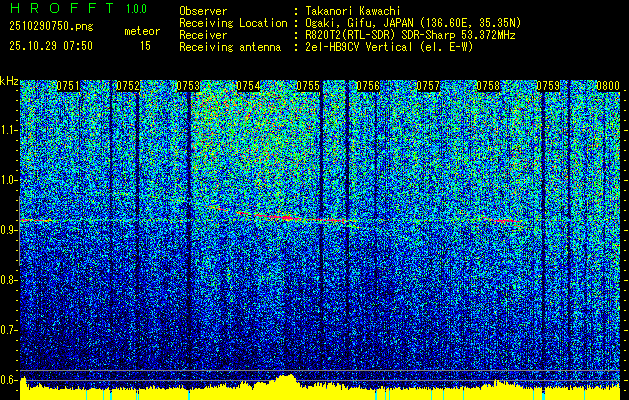Click the 0.7 frequency axis label
The image size is (629, 400).
click(x=9, y=329)
